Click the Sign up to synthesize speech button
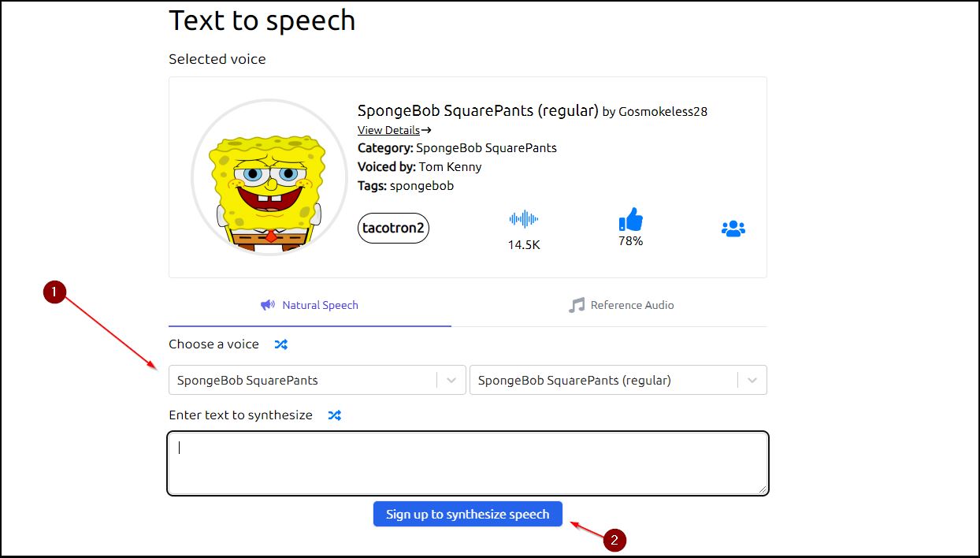The width and height of the screenshot is (980, 558). [467, 514]
